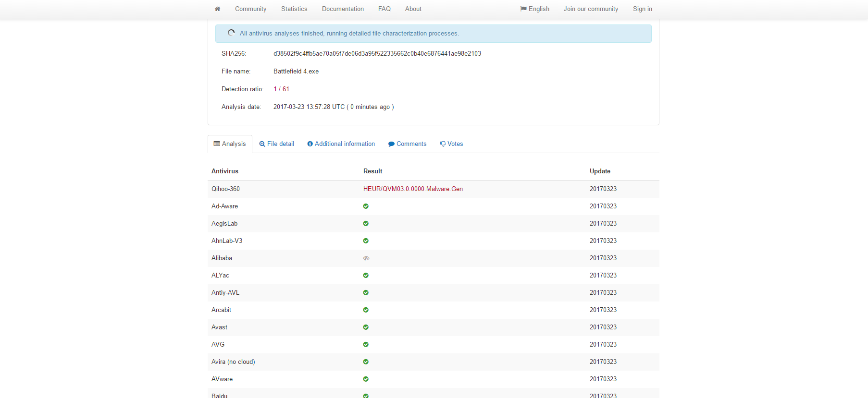Click the AVware antivirus name

(x=222, y=379)
